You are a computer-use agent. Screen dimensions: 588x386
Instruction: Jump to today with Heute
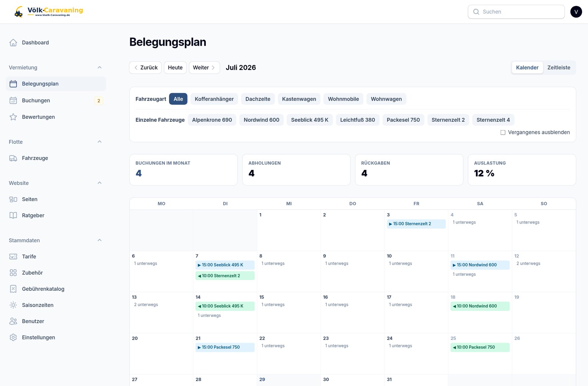point(175,68)
